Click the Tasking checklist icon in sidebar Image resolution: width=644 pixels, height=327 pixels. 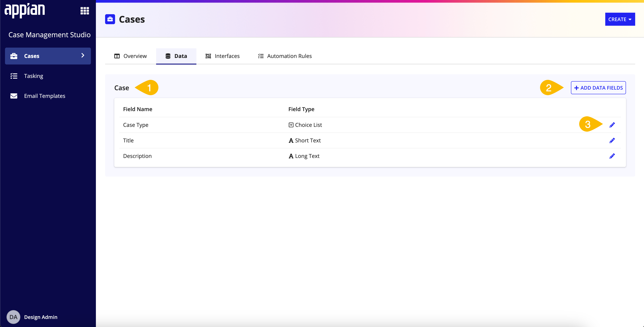click(14, 76)
